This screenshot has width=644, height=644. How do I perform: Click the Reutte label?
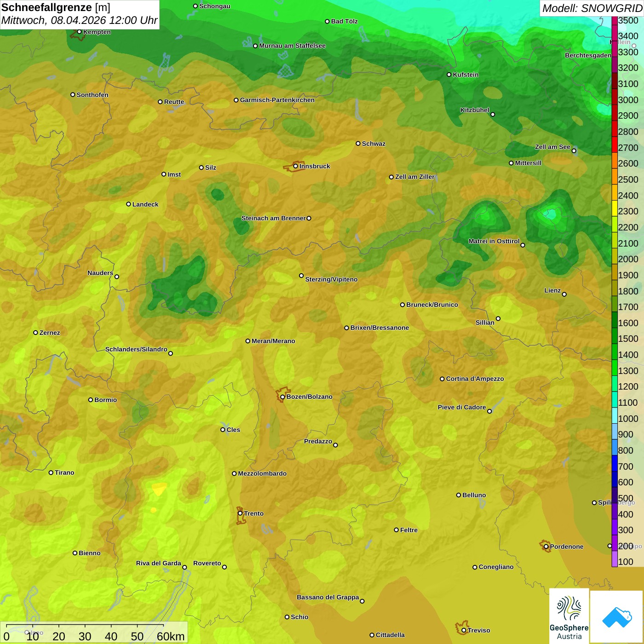coord(174,102)
